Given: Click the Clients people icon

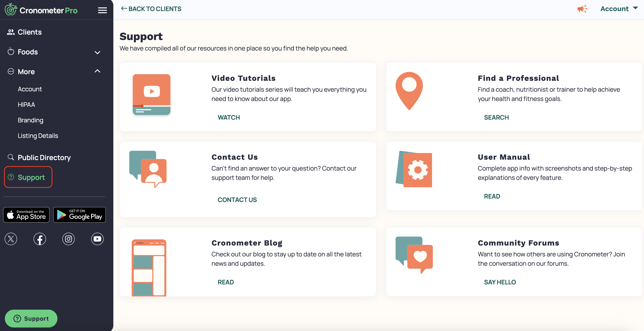Looking at the screenshot, I should click(x=11, y=32).
